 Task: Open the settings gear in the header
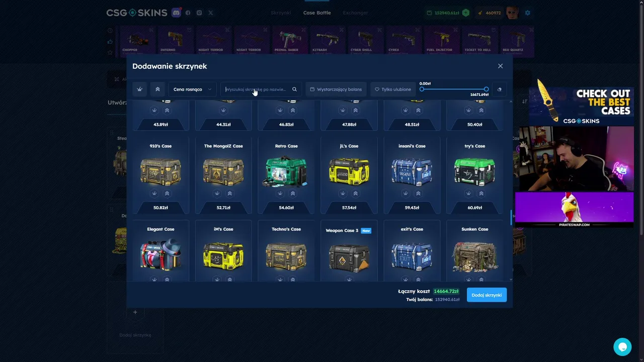tap(527, 13)
